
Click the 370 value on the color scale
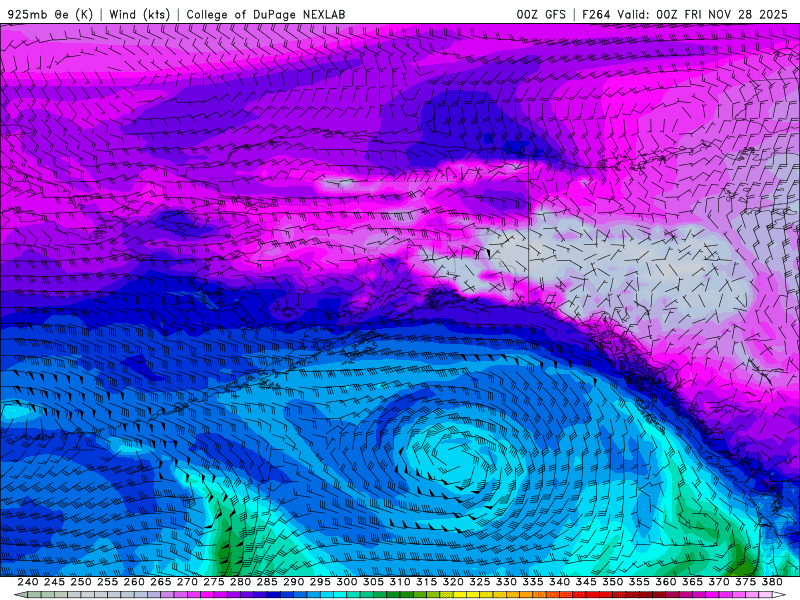[x=718, y=582]
